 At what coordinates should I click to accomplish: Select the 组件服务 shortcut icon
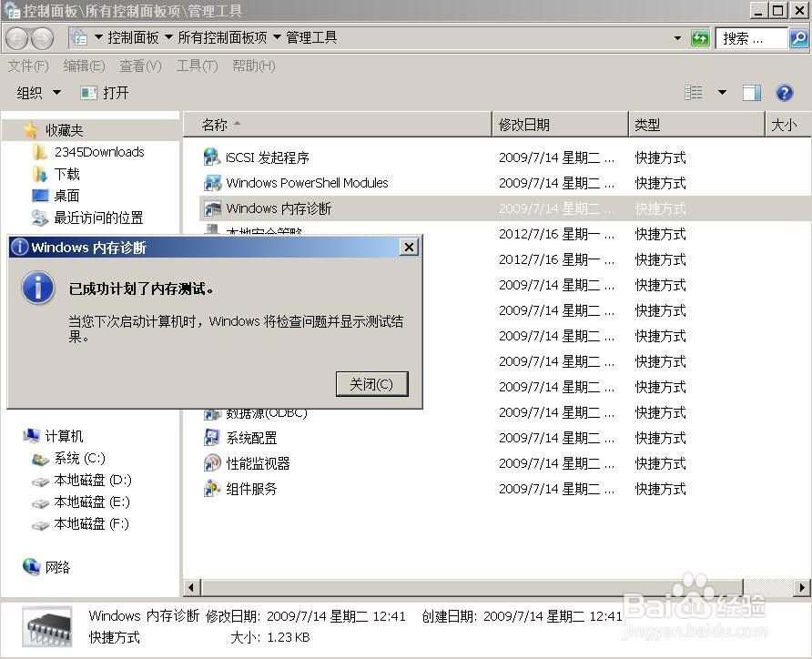(x=212, y=488)
